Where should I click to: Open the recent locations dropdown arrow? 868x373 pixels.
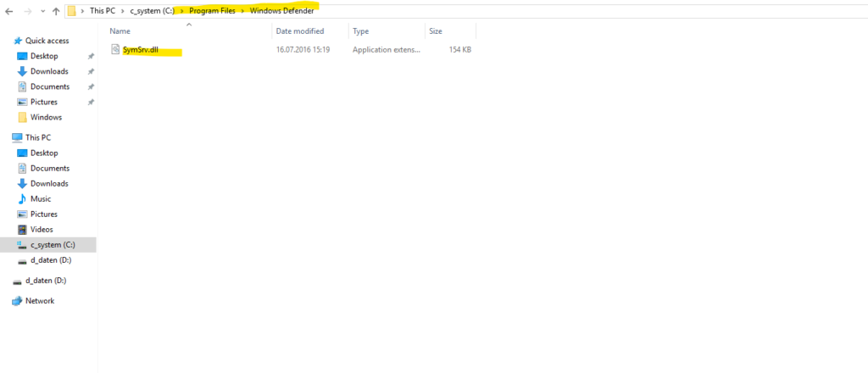pos(42,12)
